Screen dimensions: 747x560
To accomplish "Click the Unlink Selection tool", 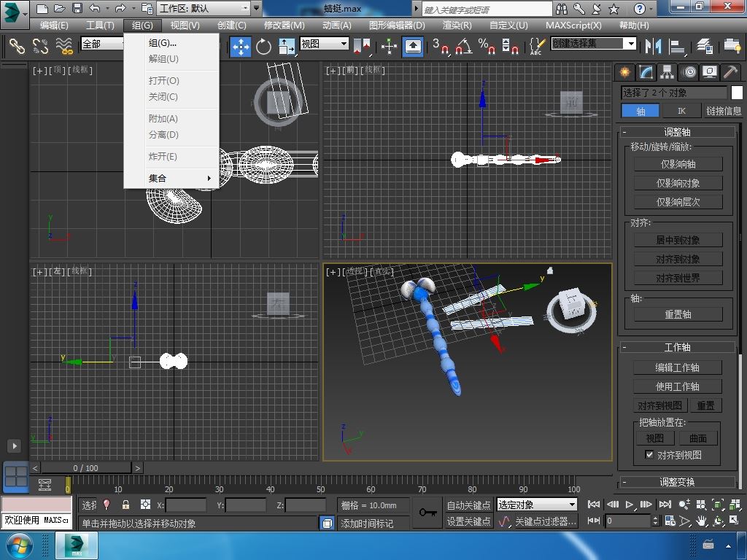I will pos(41,46).
